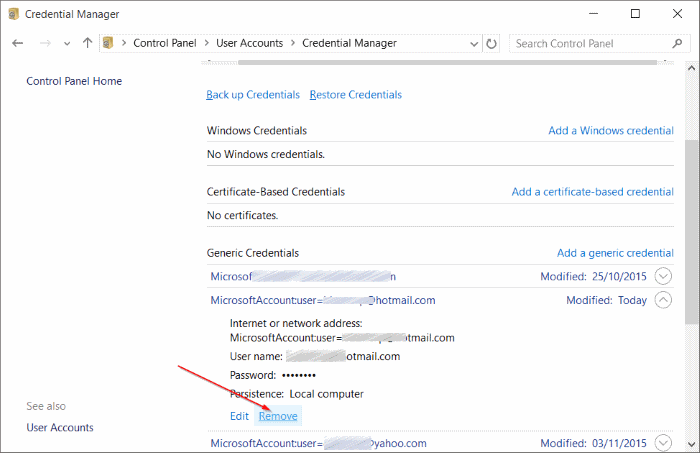Expand the yahoo.com credential entry
700x453 pixels.
(663, 443)
